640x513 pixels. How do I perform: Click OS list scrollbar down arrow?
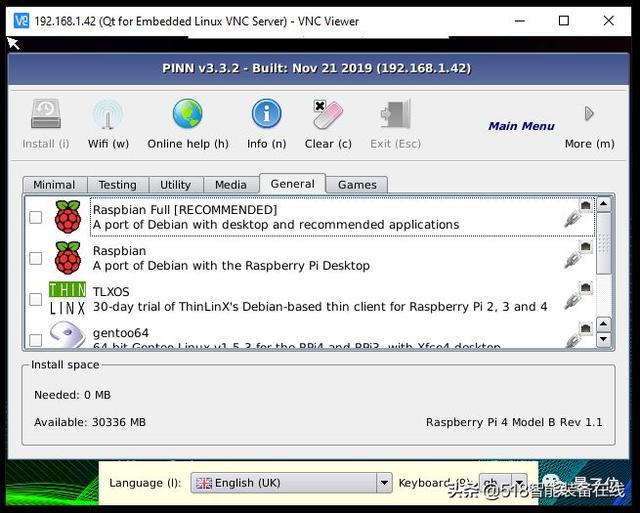click(604, 340)
